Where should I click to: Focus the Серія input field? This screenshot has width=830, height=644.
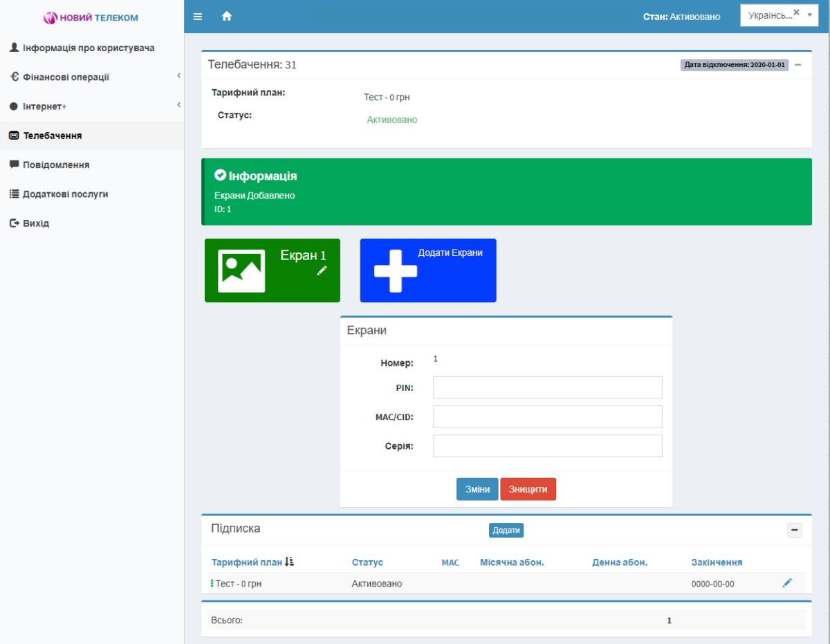click(x=548, y=446)
